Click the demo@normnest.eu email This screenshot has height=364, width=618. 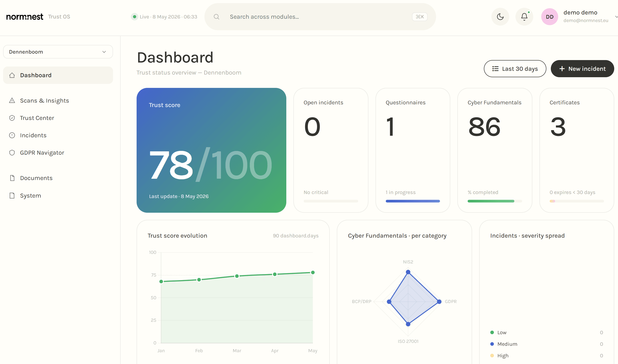click(x=586, y=21)
